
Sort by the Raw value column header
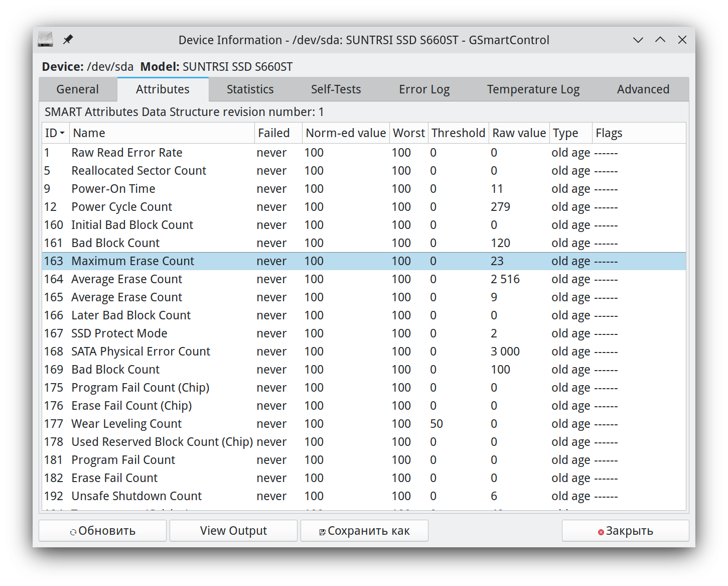[519, 133]
